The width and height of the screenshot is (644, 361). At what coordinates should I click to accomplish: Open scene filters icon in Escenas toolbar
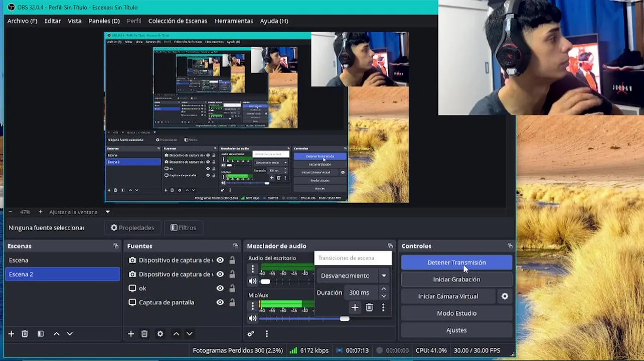[41, 334]
